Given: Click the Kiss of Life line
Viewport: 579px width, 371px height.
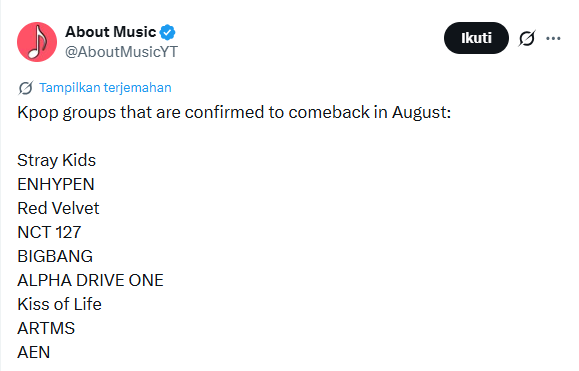Looking at the screenshot, I should tap(59, 304).
